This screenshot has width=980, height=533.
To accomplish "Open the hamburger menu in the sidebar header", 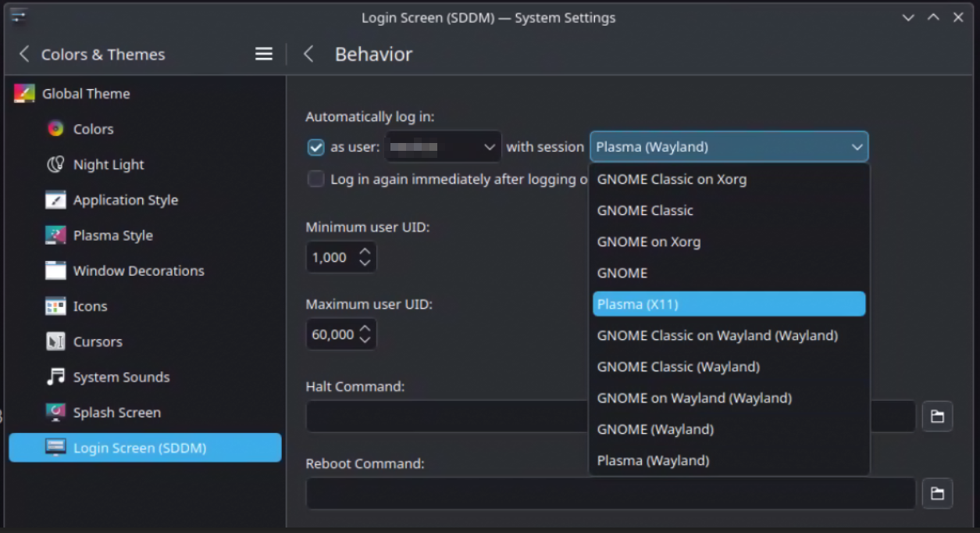I will point(263,54).
